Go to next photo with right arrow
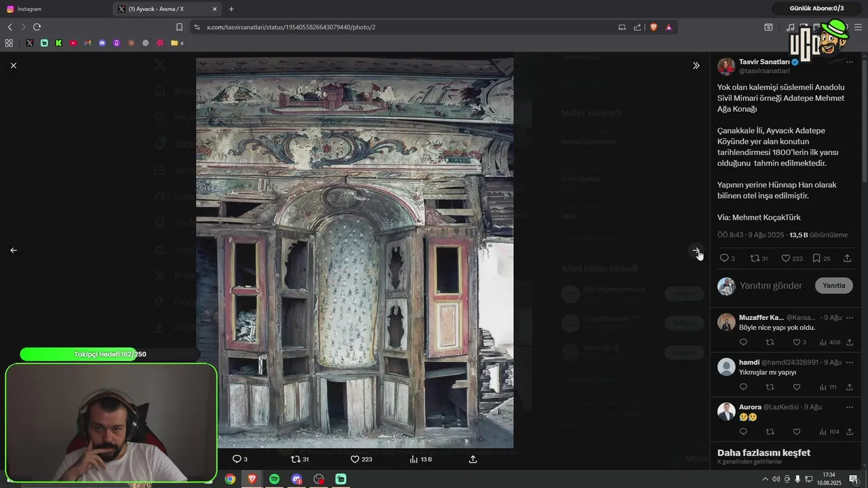Image resolution: width=868 pixels, height=488 pixels. pyautogui.click(x=696, y=251)
